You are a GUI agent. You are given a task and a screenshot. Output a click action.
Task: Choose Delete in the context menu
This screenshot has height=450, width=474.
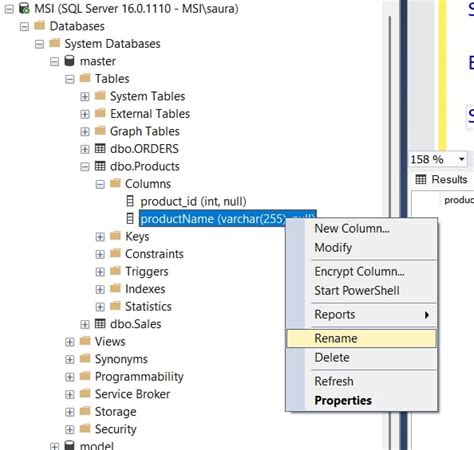pyautogui.click(x=362, y=358)
